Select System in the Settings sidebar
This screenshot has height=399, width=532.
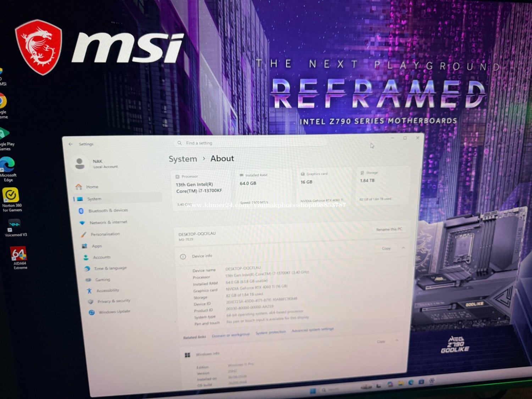(117, 199)
